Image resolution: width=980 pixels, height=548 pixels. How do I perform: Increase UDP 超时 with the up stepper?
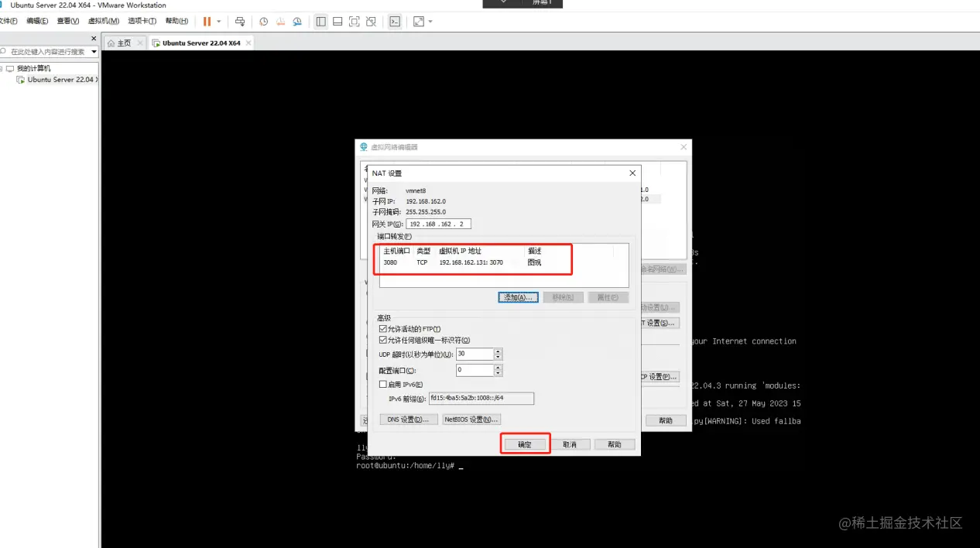click(498, 351)
